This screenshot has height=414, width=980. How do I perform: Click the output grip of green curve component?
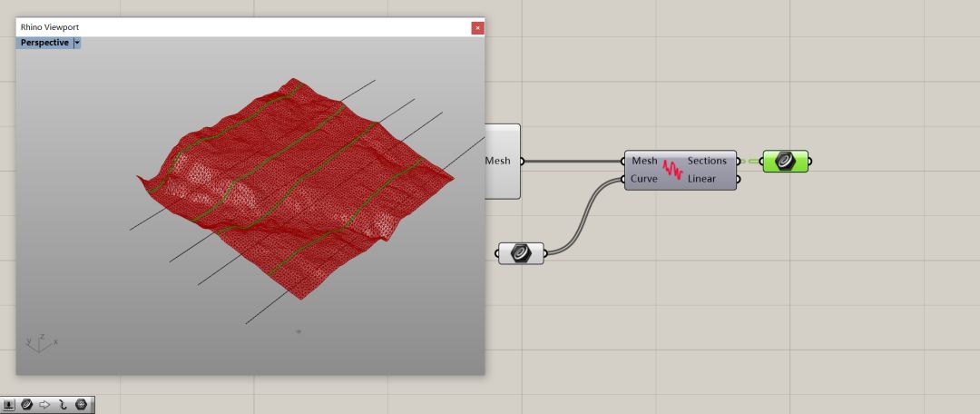pyautogui.click(x=810, y=162)
